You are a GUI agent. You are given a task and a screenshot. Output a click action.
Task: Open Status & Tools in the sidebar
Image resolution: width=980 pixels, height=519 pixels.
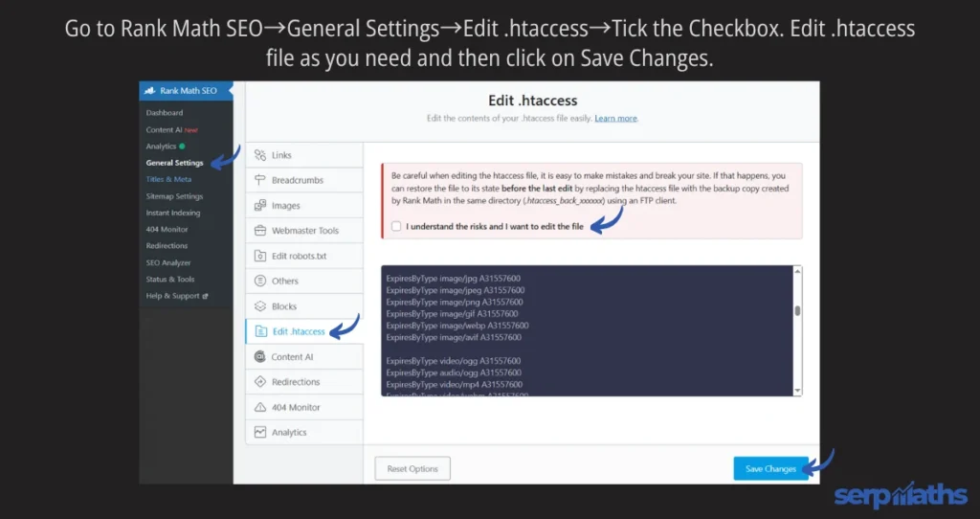pyautogui.click(x=170, y=279)
